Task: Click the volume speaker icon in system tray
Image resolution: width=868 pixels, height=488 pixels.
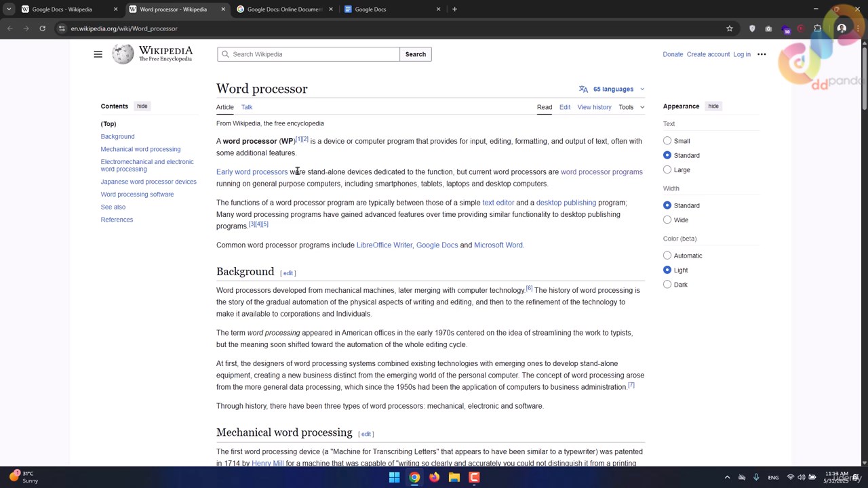Action: [802, 477]
